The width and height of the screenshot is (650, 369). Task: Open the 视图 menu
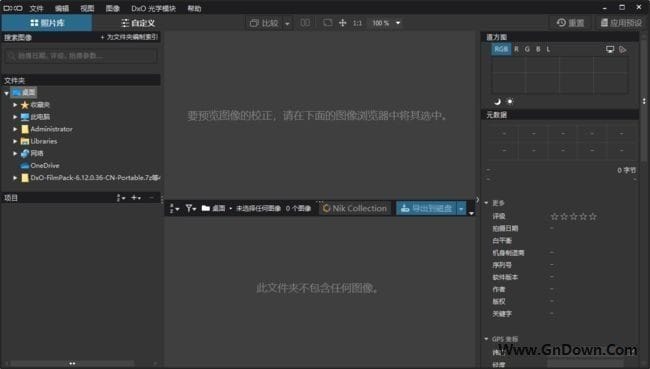click(87, 8)
